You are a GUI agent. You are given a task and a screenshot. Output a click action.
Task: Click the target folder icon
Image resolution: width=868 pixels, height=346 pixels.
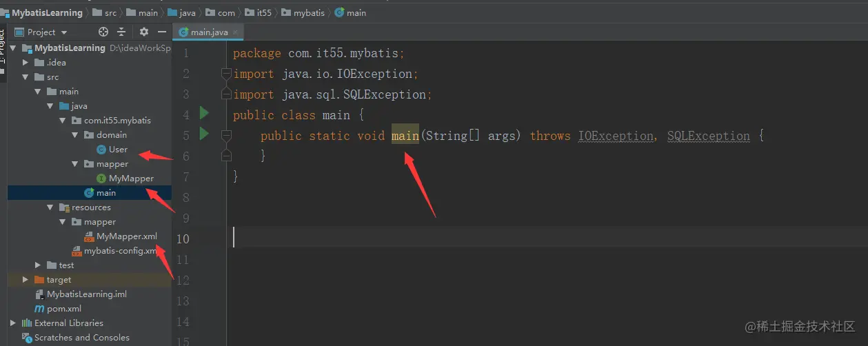pyautogui.click(x=39, y=280)
